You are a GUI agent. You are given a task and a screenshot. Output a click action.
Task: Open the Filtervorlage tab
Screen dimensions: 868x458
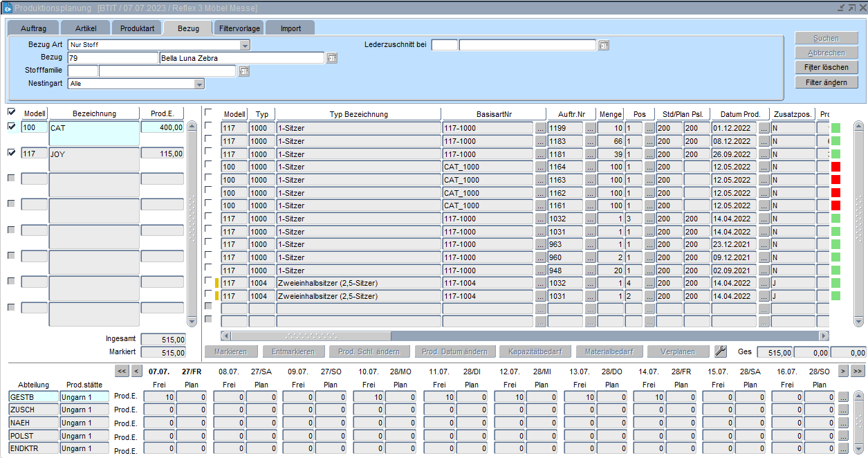click(239, 28)
